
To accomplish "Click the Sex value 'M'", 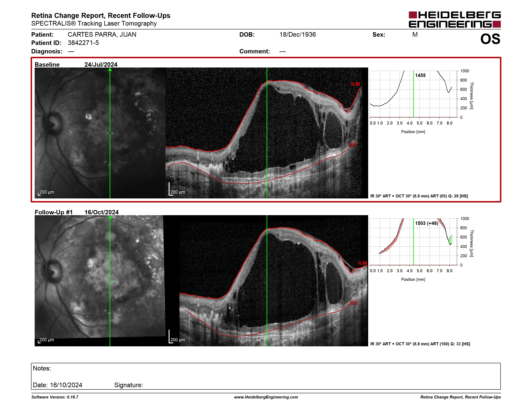I will [415, 34].
